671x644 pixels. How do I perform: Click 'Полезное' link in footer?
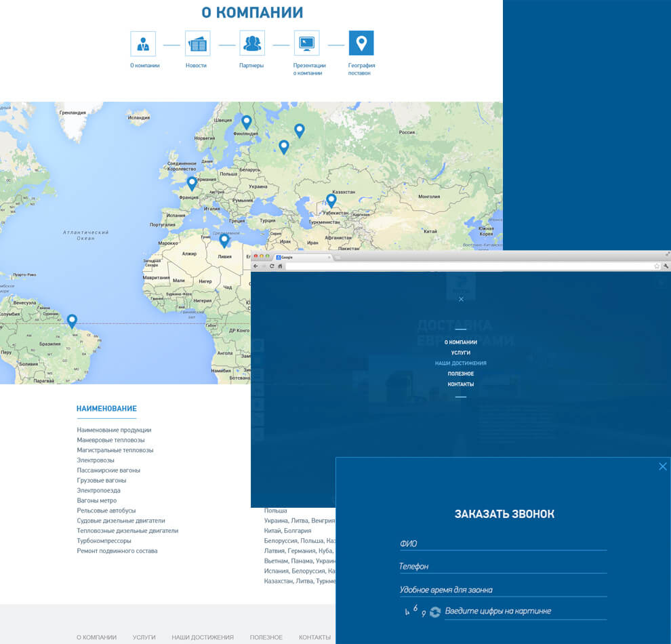266,637
